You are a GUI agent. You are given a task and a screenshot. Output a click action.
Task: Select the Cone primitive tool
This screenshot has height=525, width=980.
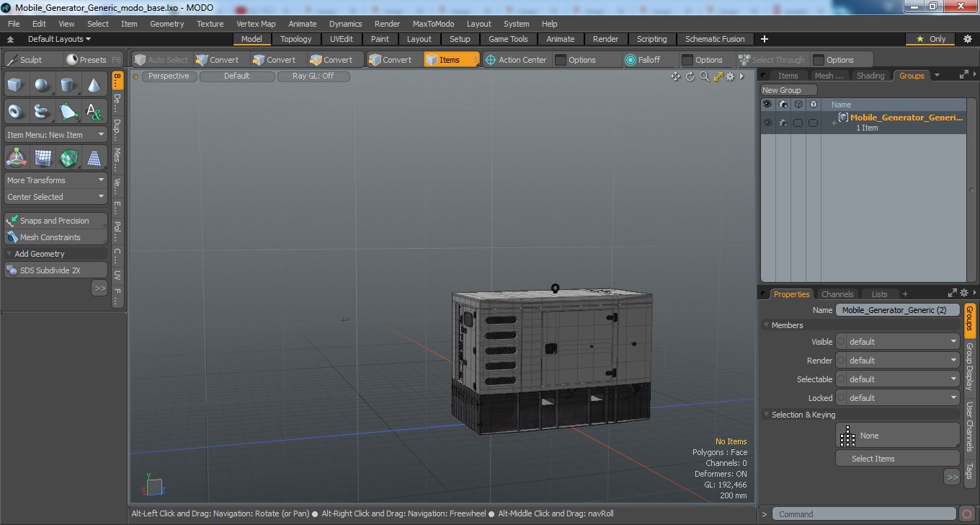94,85
